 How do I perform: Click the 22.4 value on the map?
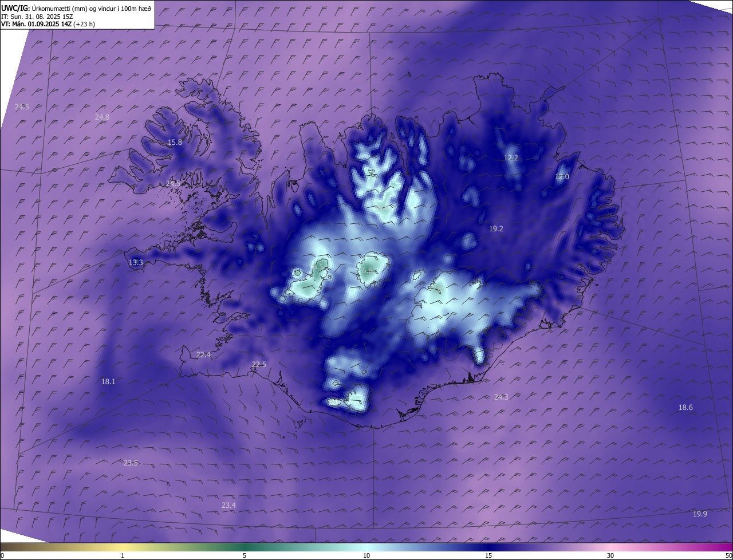(x=203, y=354)
